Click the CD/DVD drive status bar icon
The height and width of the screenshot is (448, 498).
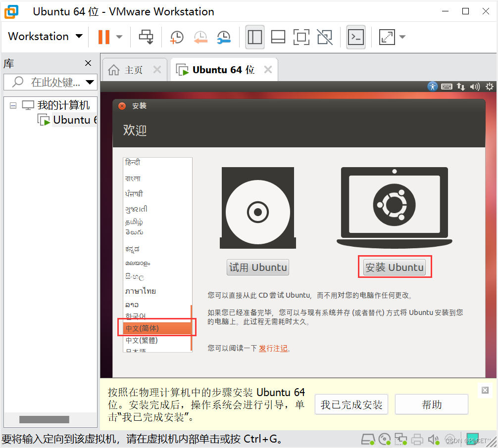(x=385, y=440)
